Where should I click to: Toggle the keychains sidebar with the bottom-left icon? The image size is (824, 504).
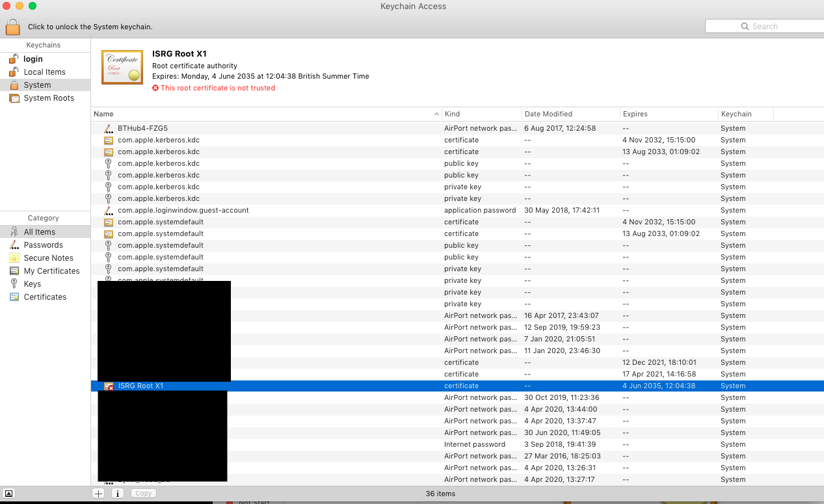click(9, 494)
